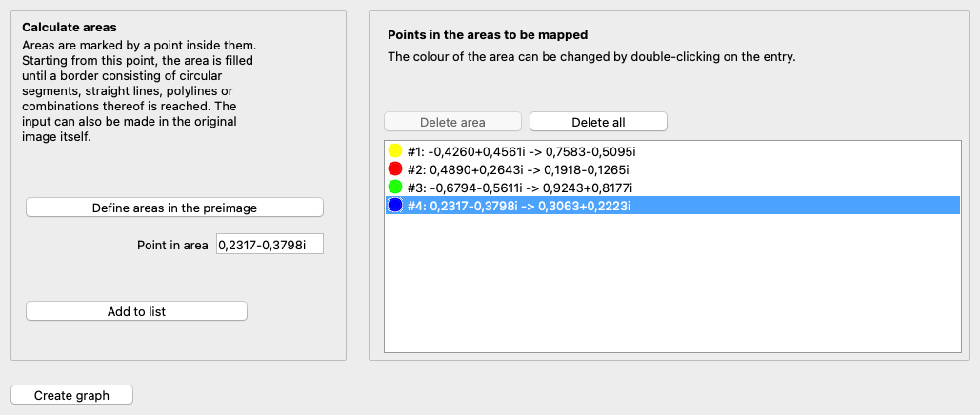Click the blue color dot of entry #4
Screen dimensions: 980x415
coord(396,206)
